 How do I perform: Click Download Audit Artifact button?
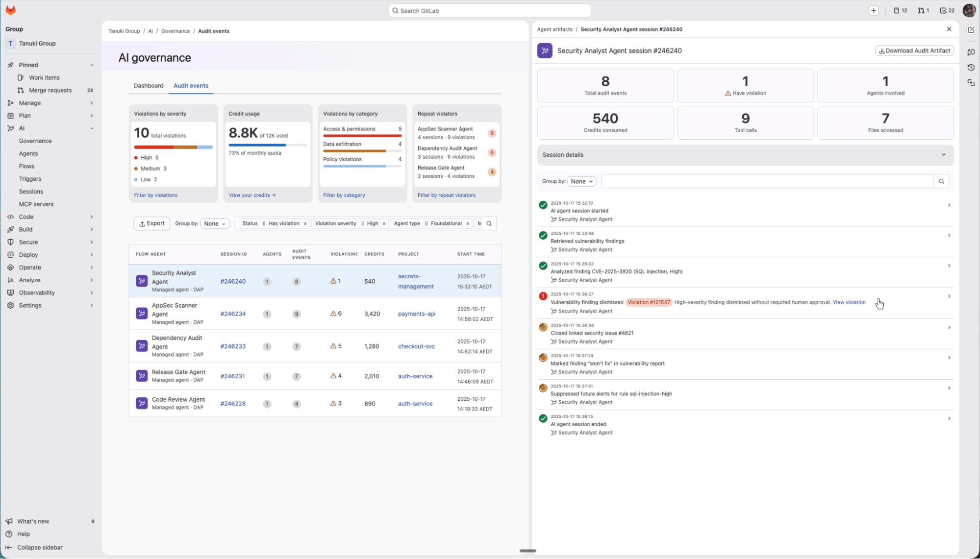tap(914, 50)
